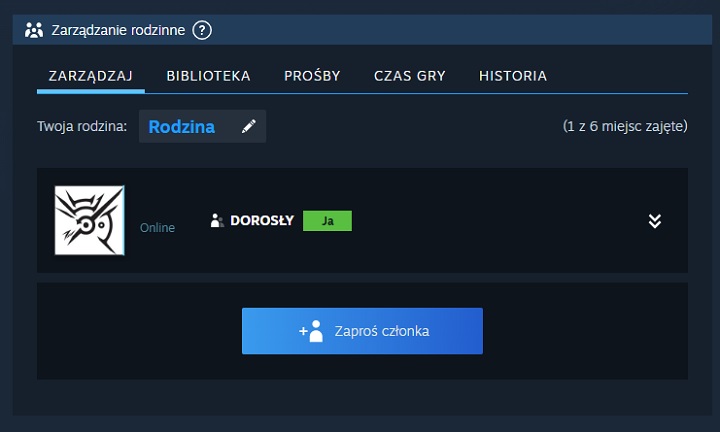Expand member details with double chevron
The image size is (720, 432).
click(x=655, y=221)
